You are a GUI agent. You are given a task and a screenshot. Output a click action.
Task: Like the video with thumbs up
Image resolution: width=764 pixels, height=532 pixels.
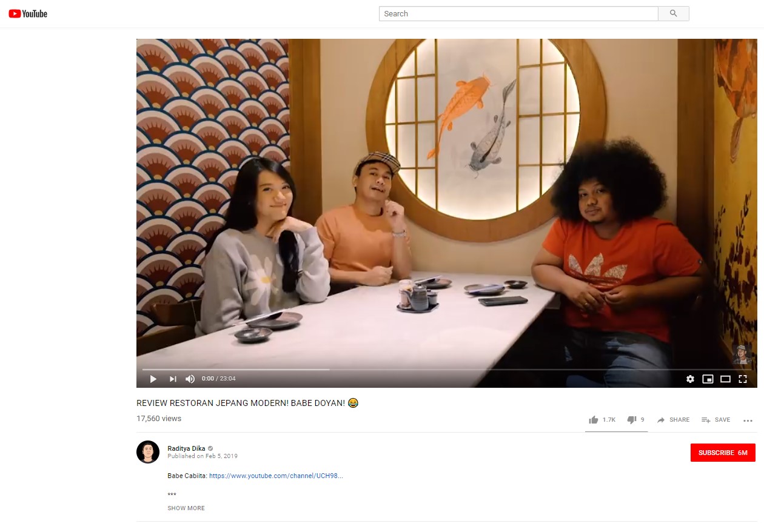pos(594,419)
